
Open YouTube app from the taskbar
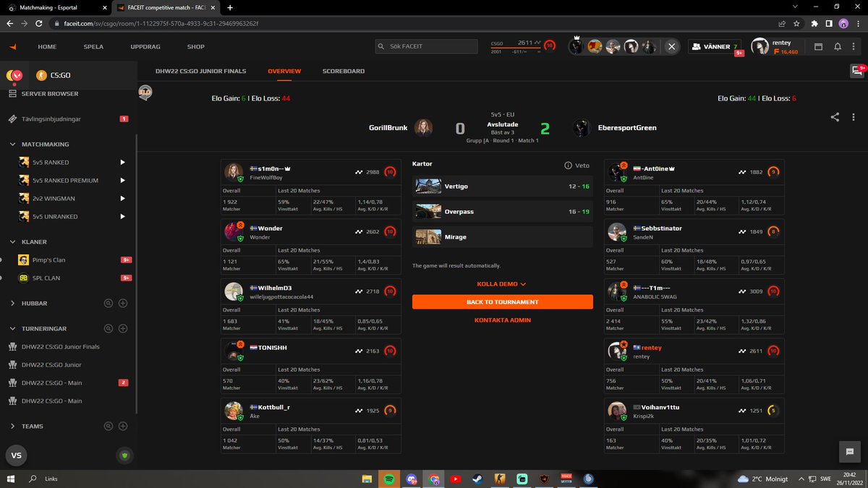[x=456, y=479]
